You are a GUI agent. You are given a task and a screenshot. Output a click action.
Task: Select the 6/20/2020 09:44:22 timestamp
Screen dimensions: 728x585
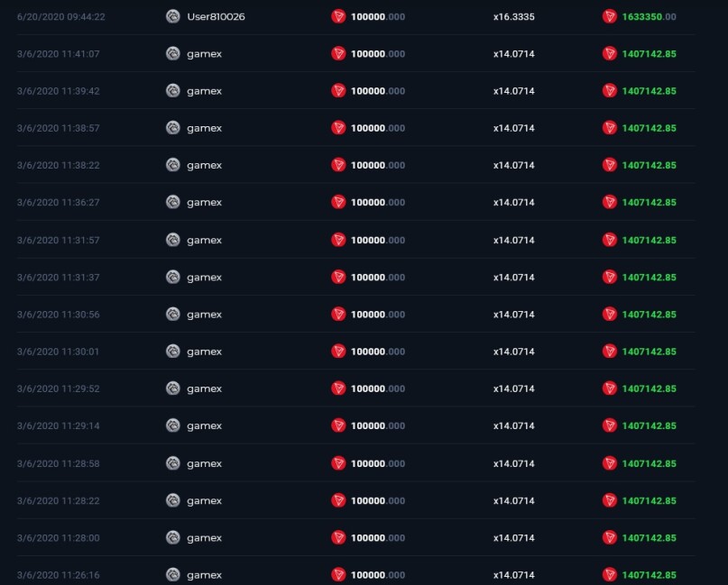coord(60,17)
